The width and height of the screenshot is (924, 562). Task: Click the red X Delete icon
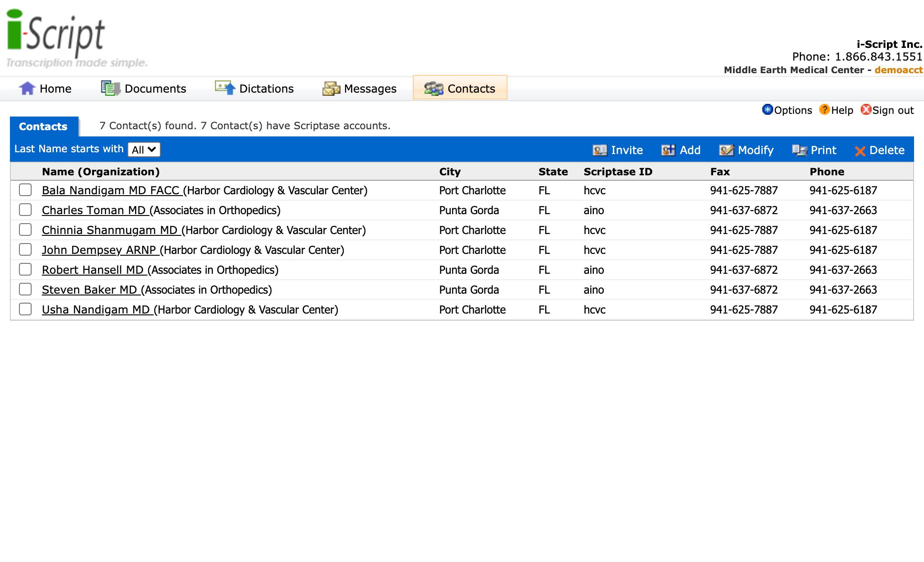tap(860, 151)
